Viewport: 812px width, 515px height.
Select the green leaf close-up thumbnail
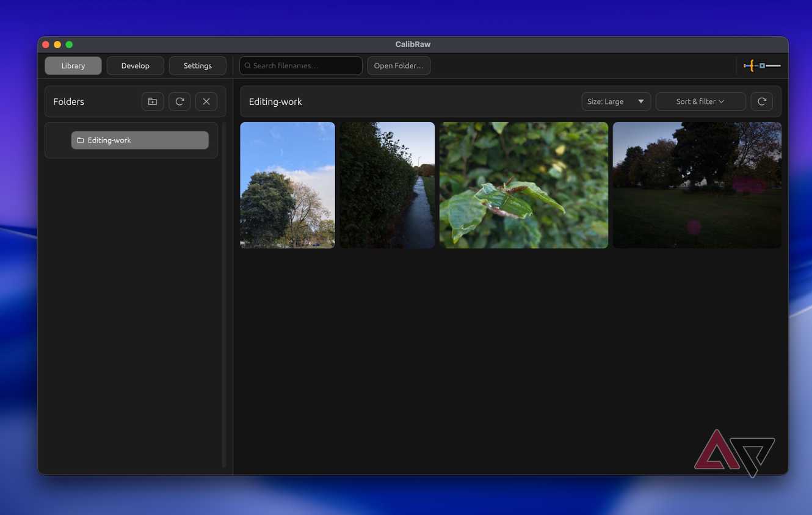tap(524, 185)
